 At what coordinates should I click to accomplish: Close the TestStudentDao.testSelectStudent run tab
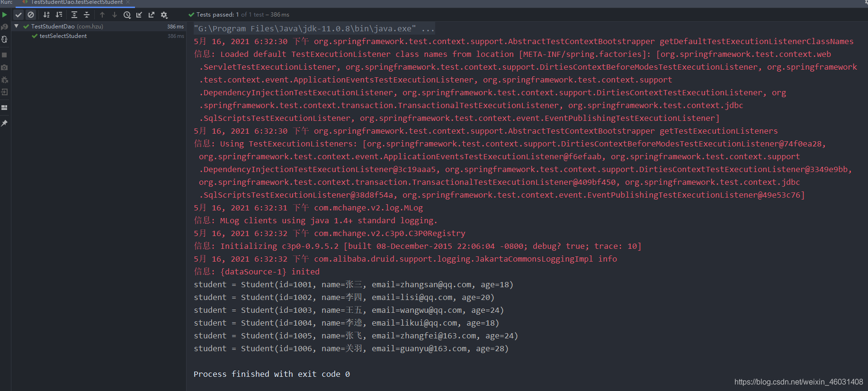(x=128, y=2)
